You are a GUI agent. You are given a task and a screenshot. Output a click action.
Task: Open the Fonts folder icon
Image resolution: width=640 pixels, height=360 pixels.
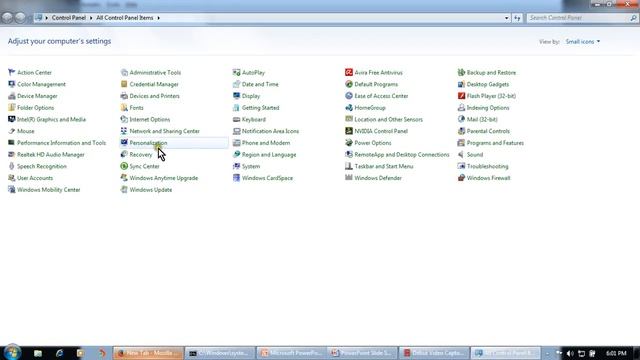pos(124,107)
